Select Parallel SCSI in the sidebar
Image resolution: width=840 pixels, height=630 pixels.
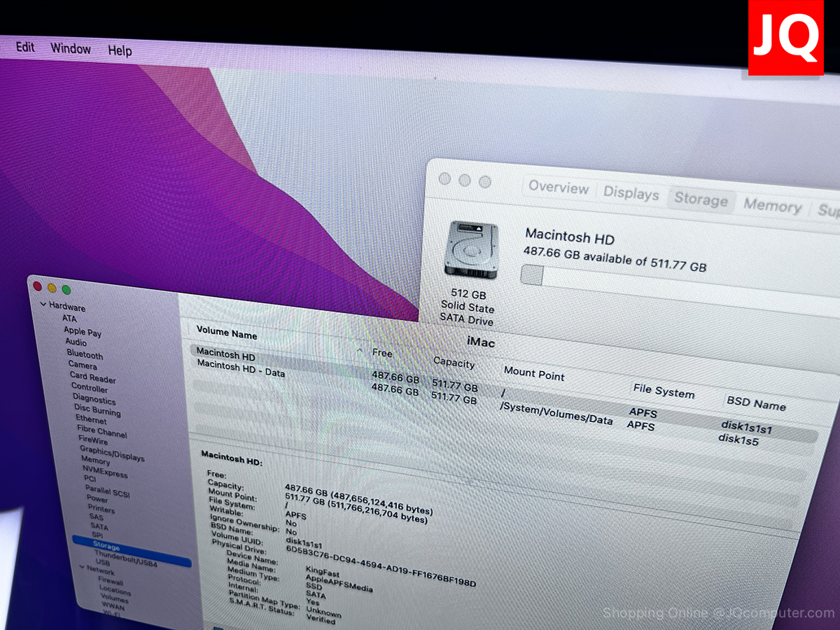pyautogui.click(x=108, y=491)
